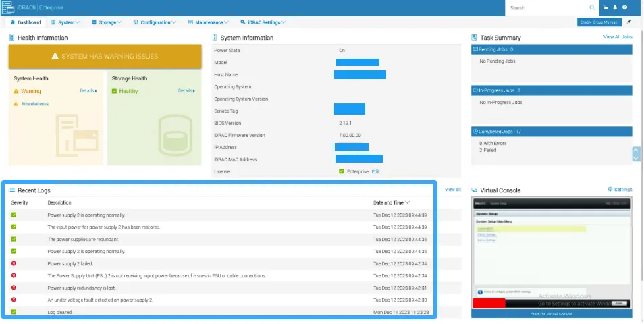Expand the System dropdown menu
Screen dimensions: 644x324
[68, 22]
